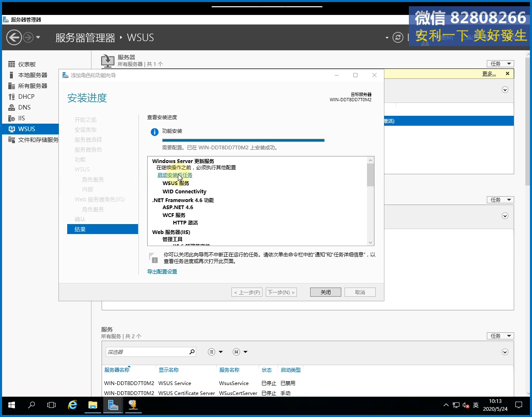
Task: Click the results list scrollbar thumb
Action: point(370,175)
